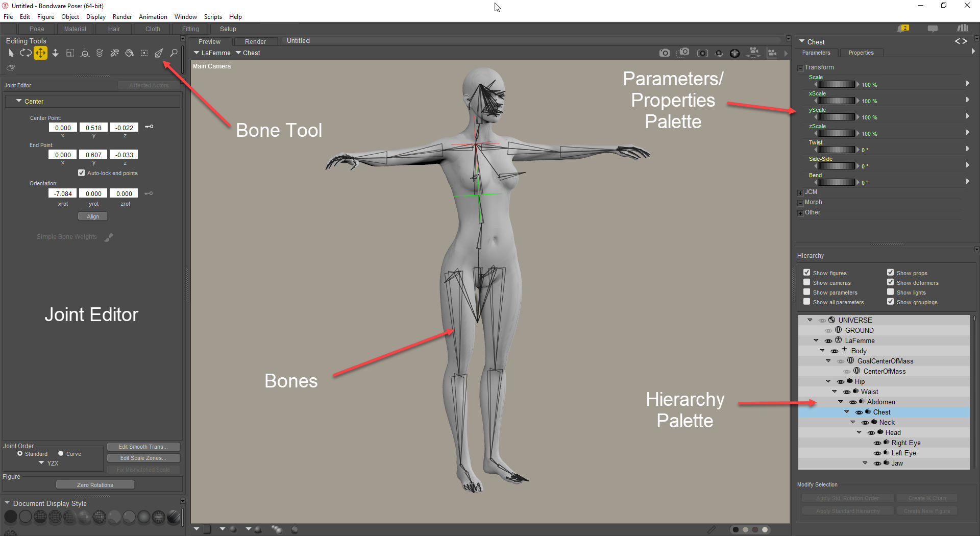The image size is (980, 536).
Task: Adjust the yScale parameter dial
Action: point(836,117)
